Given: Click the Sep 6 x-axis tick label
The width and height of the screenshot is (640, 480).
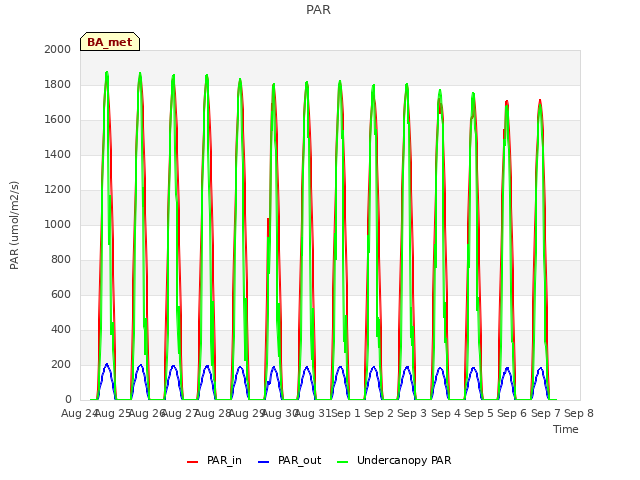Looking at the screenshot, I should click(512, 413).
